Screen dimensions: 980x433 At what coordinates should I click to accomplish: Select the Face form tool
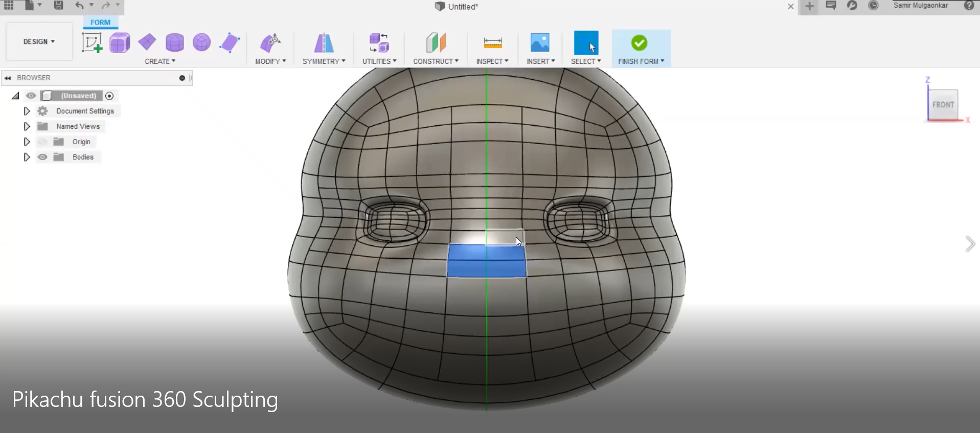230,43
